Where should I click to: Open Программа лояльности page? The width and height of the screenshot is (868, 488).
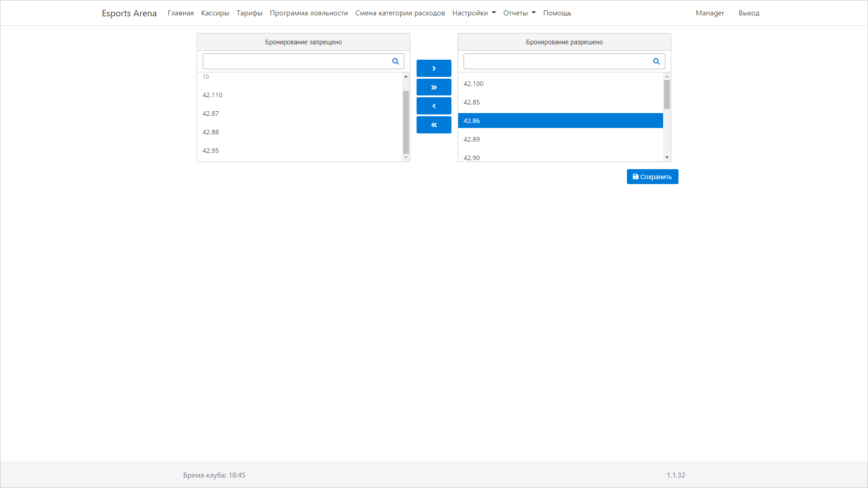(x=308, y=13)
